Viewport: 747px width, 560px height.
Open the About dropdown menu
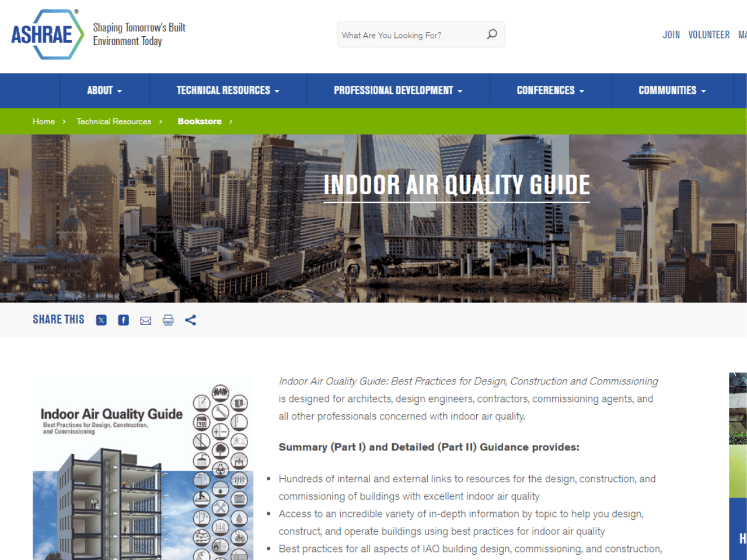(x=104, y=90)
